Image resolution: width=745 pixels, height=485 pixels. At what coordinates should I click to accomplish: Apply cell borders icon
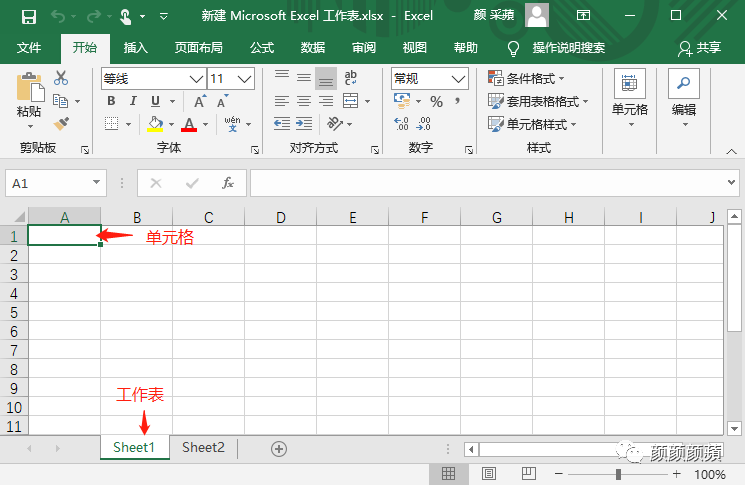(112, 124)
